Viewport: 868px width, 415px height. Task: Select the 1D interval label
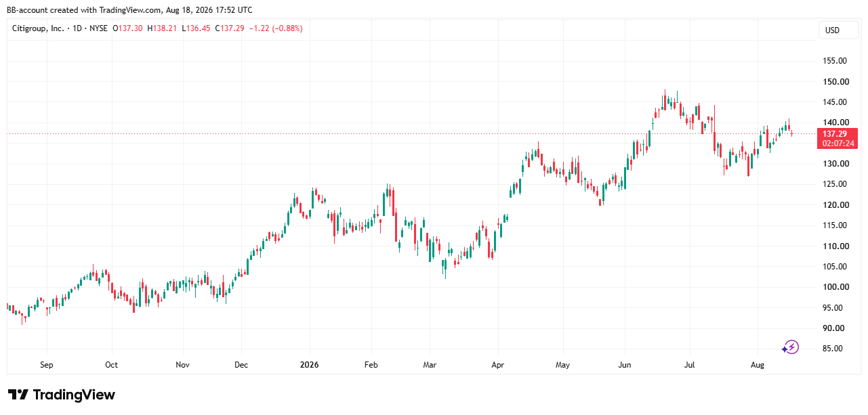(x=78, y=28)
